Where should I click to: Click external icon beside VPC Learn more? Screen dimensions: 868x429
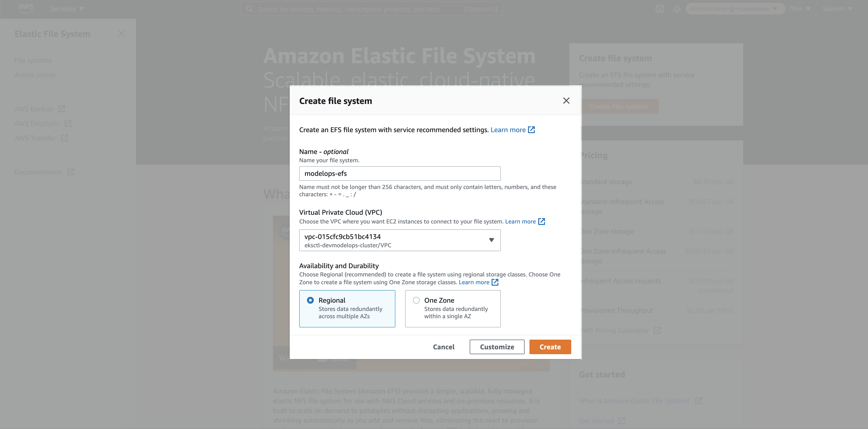(x=542, y=221)
